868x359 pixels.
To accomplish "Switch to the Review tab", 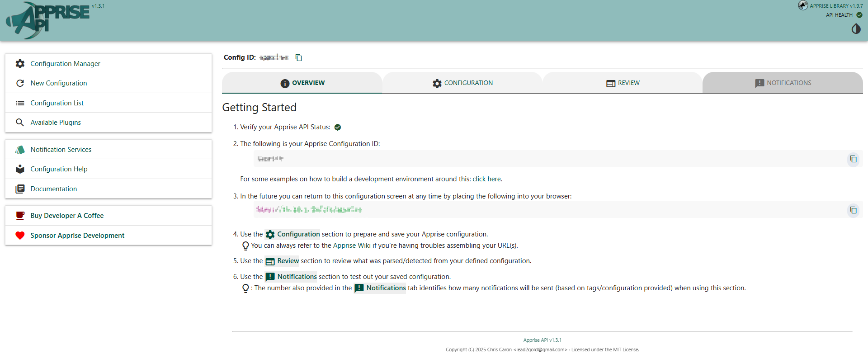I will pos(623,83).
